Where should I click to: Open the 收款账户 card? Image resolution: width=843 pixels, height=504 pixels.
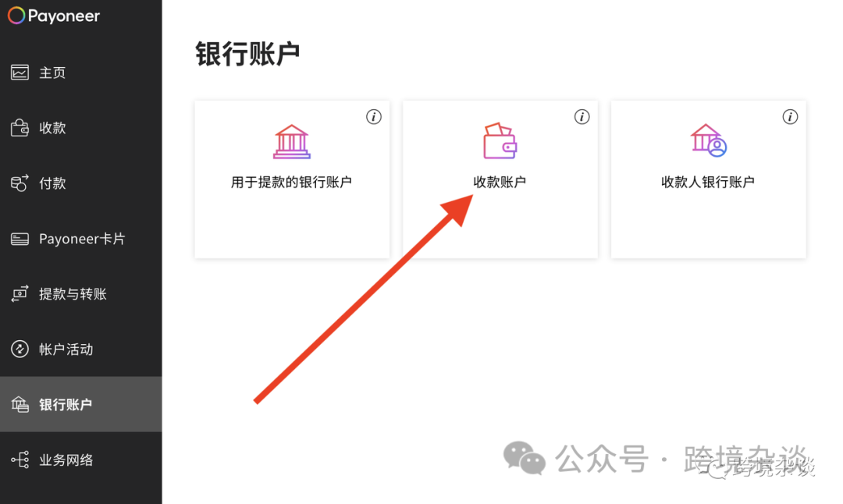click(500, 179)
